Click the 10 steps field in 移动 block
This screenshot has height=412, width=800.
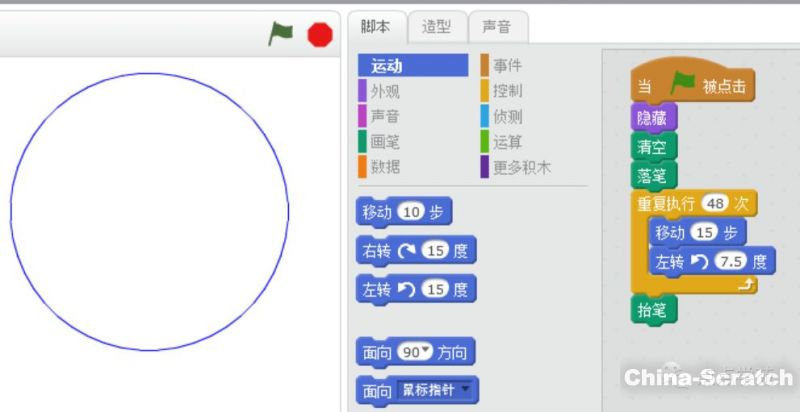click(411, 212)
